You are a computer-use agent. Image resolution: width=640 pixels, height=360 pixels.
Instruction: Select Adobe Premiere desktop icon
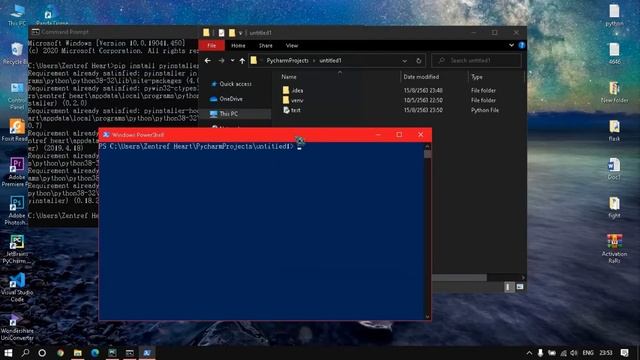[x=16, y=172]
